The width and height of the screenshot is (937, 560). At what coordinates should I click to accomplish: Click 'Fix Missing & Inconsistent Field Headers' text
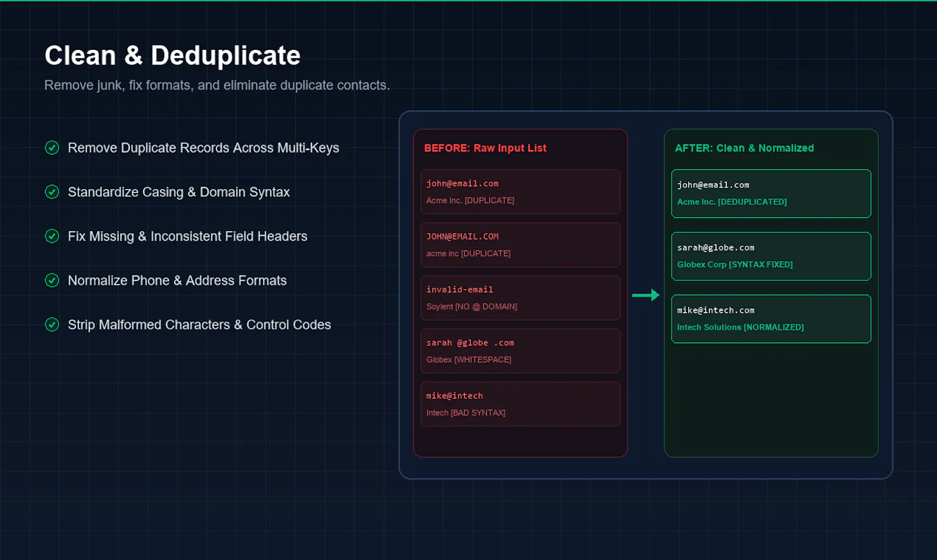[187, 236]
